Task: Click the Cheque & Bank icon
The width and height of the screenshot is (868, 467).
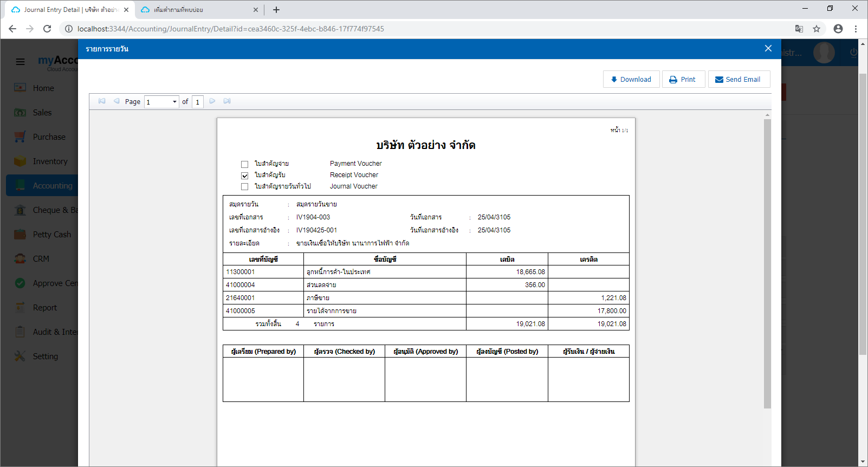Action: [x=20, y=210]
